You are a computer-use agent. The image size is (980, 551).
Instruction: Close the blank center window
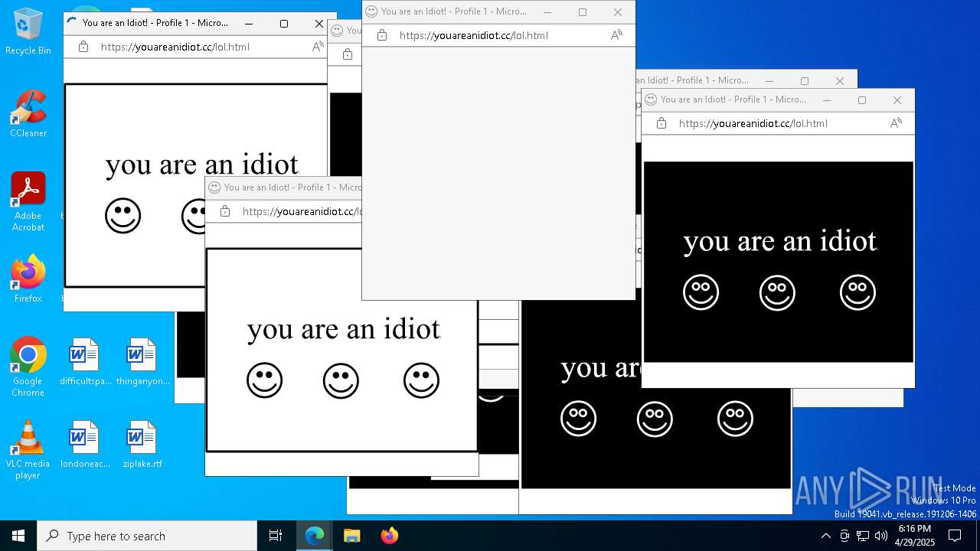point(618,12)
